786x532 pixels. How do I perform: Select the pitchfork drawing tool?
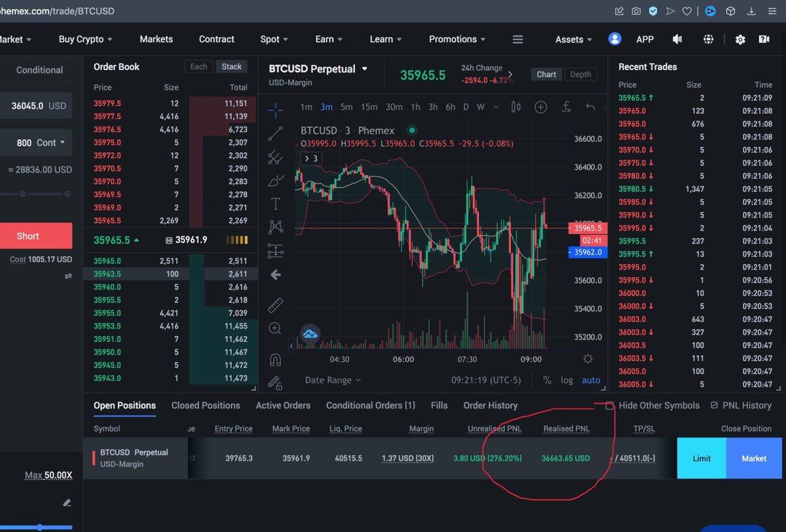276,157
